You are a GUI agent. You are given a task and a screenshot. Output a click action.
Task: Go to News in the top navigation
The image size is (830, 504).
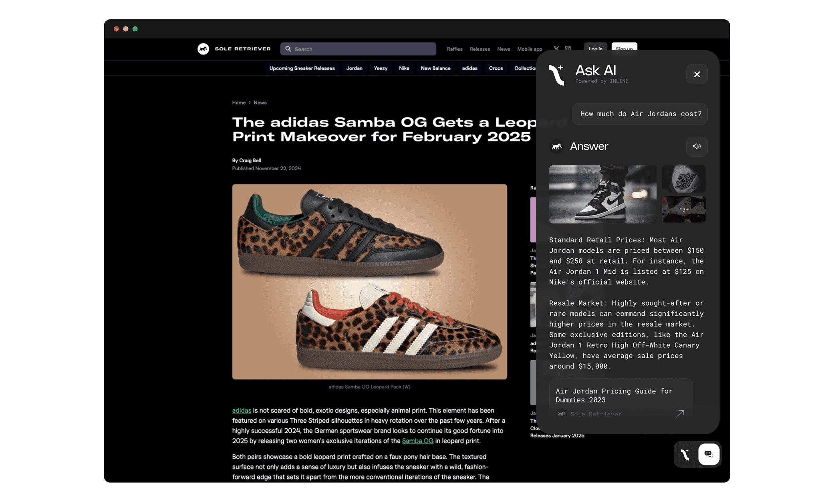(504, 49)
